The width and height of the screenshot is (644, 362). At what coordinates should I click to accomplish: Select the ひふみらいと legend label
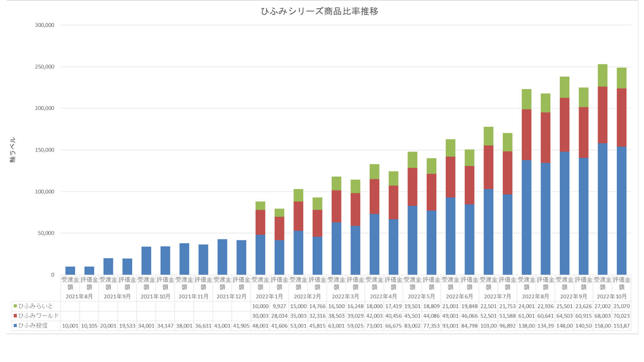point(36,306)
